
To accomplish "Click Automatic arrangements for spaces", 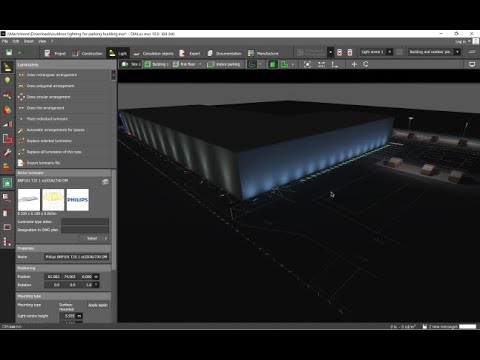I will click(x=55, y=130).
